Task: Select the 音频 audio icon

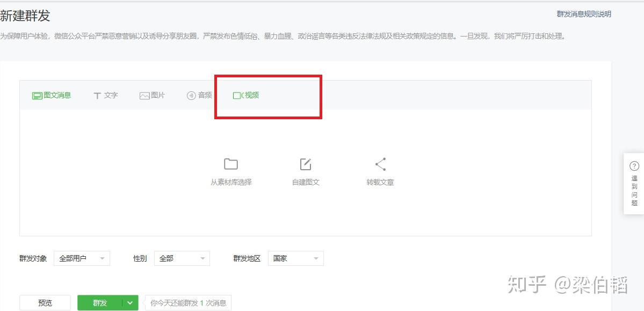Action: tap(191, 96)
